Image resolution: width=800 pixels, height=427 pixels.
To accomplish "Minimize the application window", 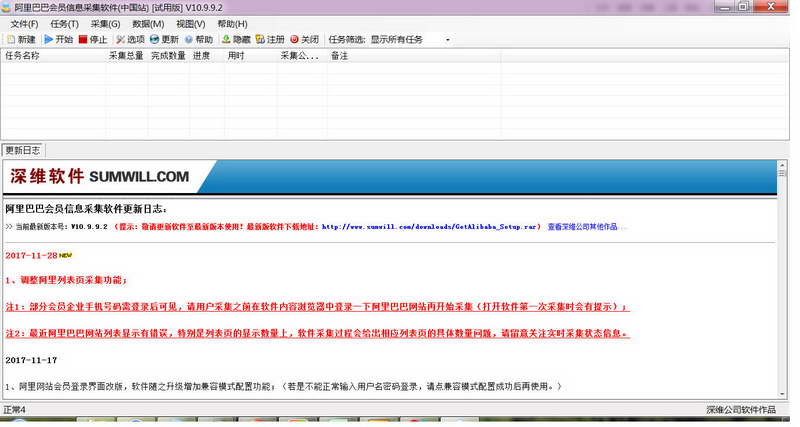I will [724, 7].
